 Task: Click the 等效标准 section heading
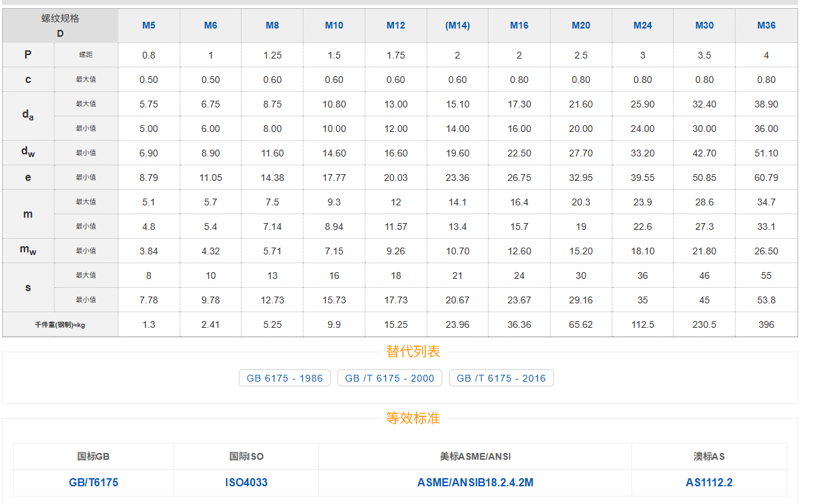(413, 418)
